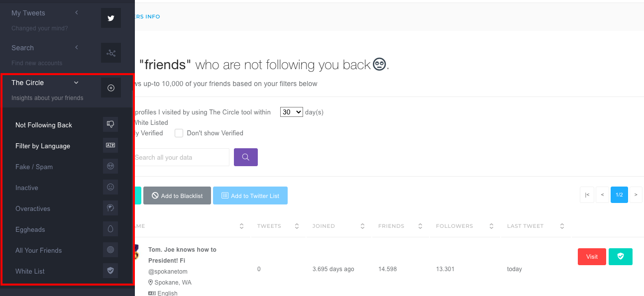Click the All Your Friends target icon
The image size is (644, 296).
click(x=110, y=250)
